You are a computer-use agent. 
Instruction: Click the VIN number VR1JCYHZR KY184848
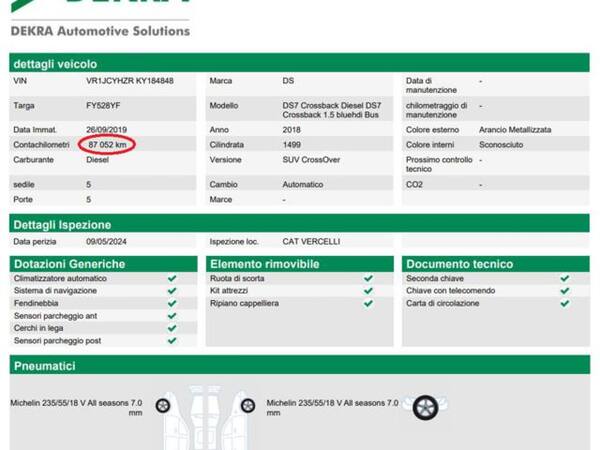pyautogui.click(x=130, y=80)
